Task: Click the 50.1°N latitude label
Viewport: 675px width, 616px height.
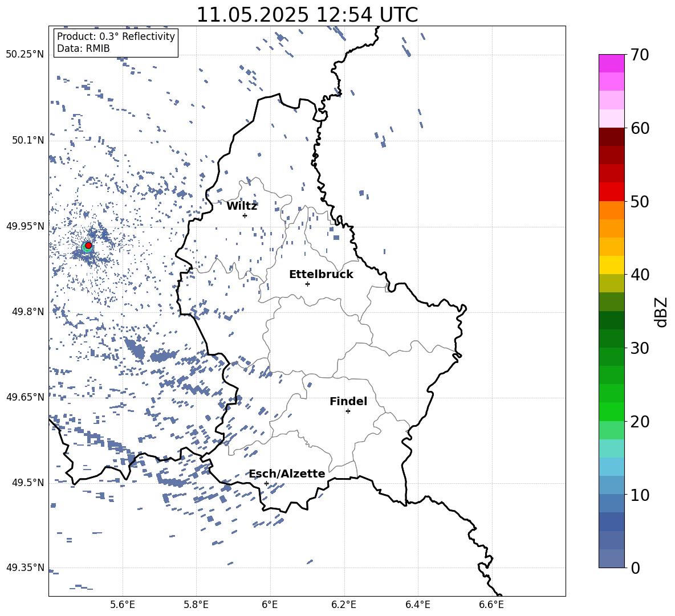Action: point(28,140)
